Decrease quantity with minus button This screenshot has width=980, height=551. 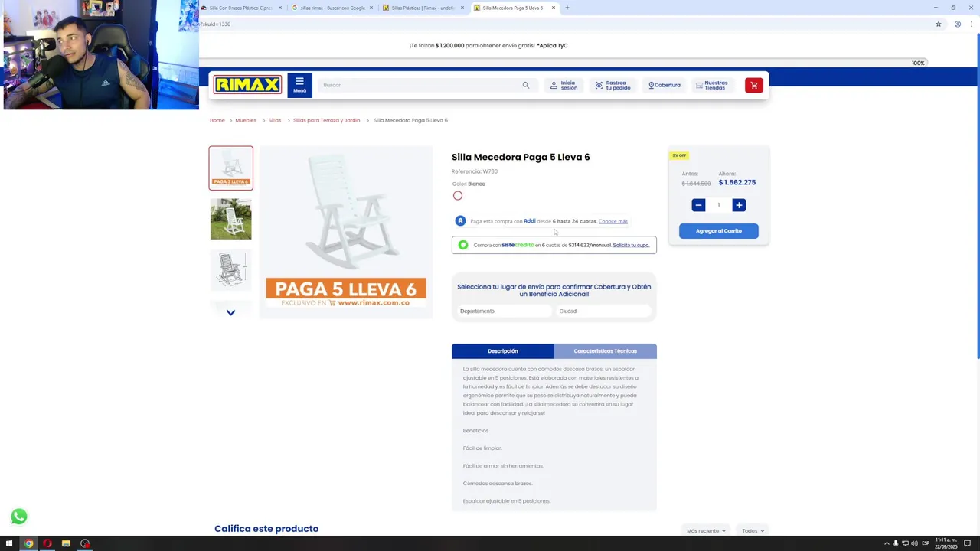[x=698, y=205]
